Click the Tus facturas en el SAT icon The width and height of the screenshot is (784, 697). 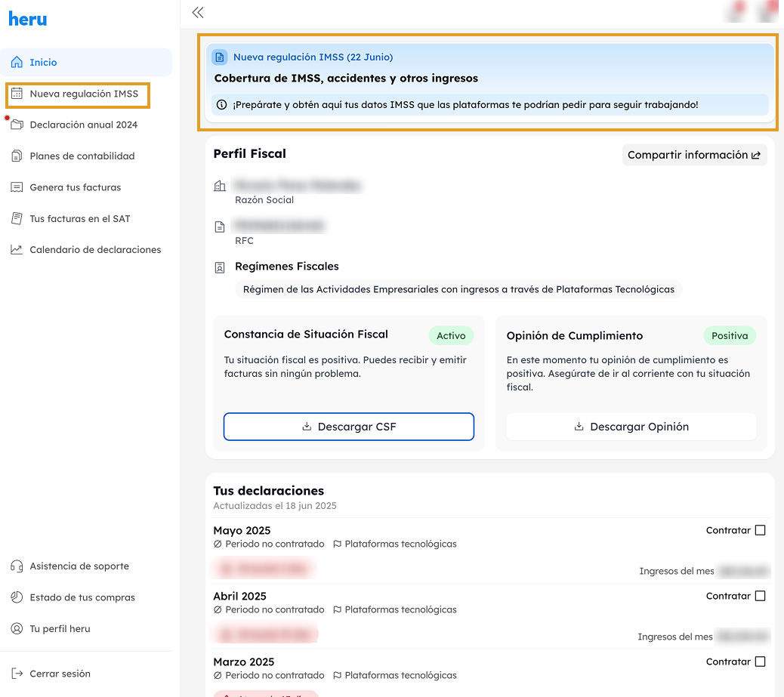coord(17,218)
